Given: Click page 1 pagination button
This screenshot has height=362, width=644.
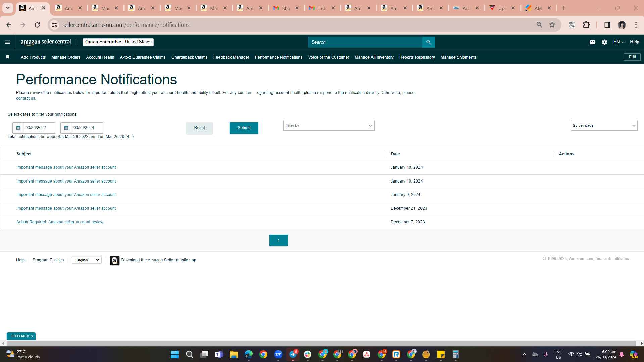Looking at the screenshot, I should click(279, 240).
